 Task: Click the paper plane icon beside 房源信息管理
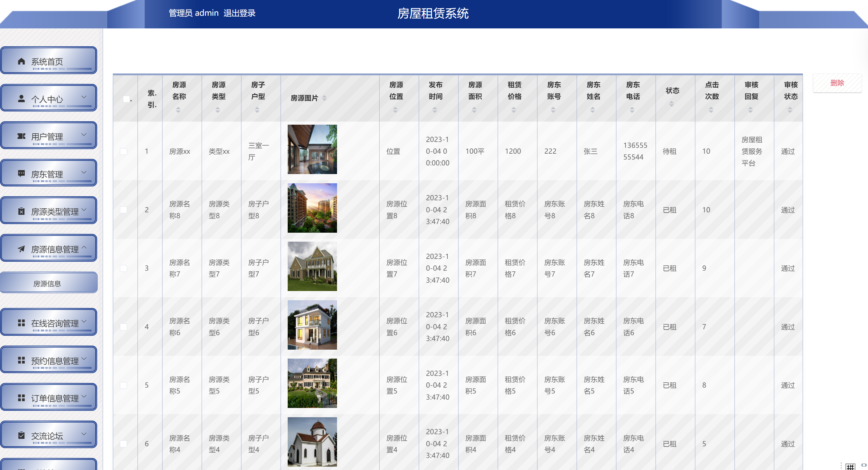point(21,249)
